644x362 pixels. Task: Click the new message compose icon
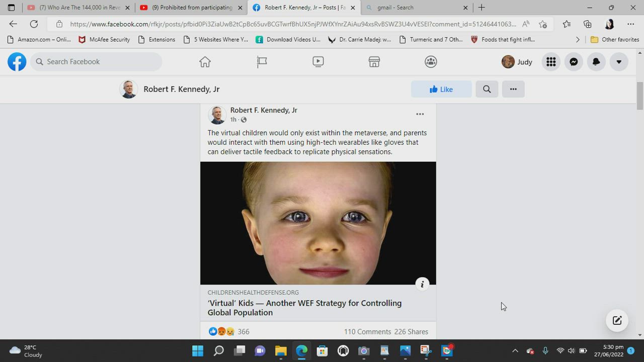[617, 321]
